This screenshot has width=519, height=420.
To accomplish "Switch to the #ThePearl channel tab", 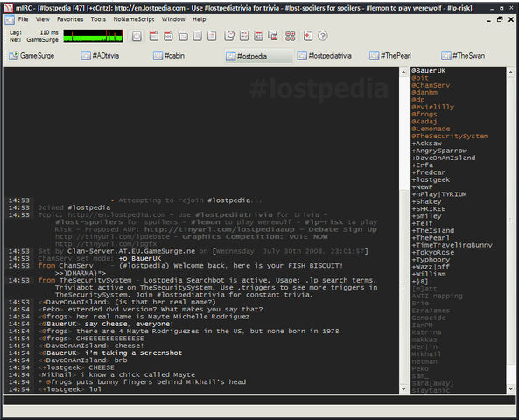I will tap(390, 56).
